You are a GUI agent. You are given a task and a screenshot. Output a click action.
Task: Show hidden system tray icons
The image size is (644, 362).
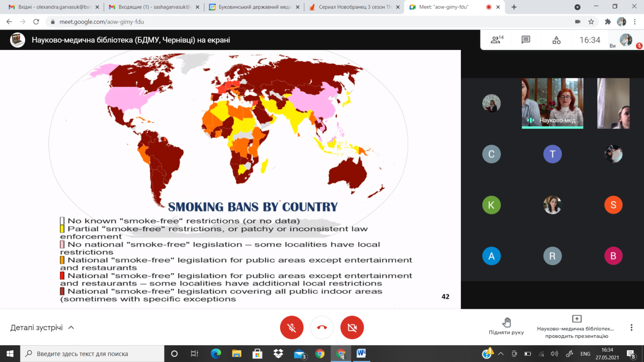[x=501, y=354]
